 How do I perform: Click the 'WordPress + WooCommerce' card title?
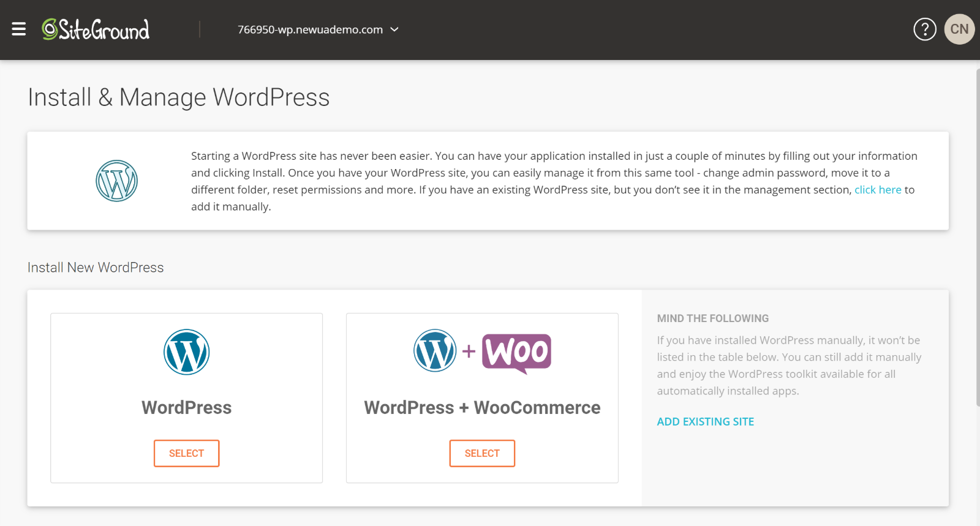pos(482,408)
